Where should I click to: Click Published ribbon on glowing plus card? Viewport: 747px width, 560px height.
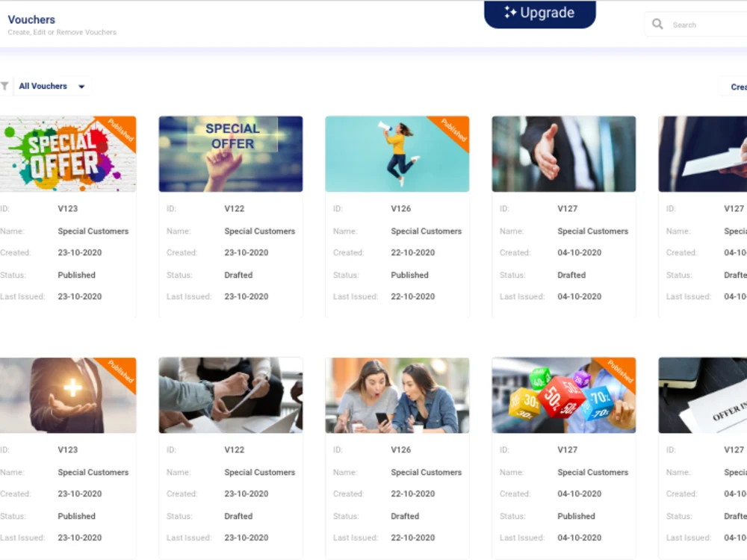click(x=120, y=371)
